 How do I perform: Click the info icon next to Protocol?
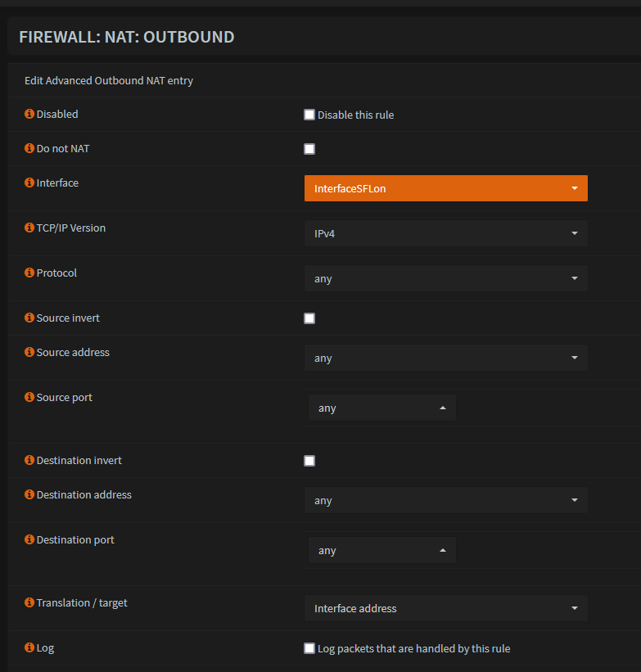pos(29,273)
